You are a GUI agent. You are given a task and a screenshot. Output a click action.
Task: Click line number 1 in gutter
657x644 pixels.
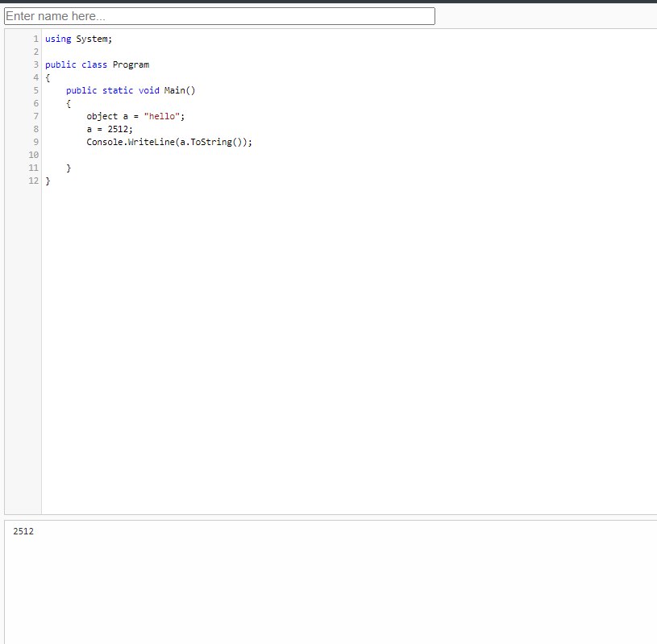(x=36, y=39)
